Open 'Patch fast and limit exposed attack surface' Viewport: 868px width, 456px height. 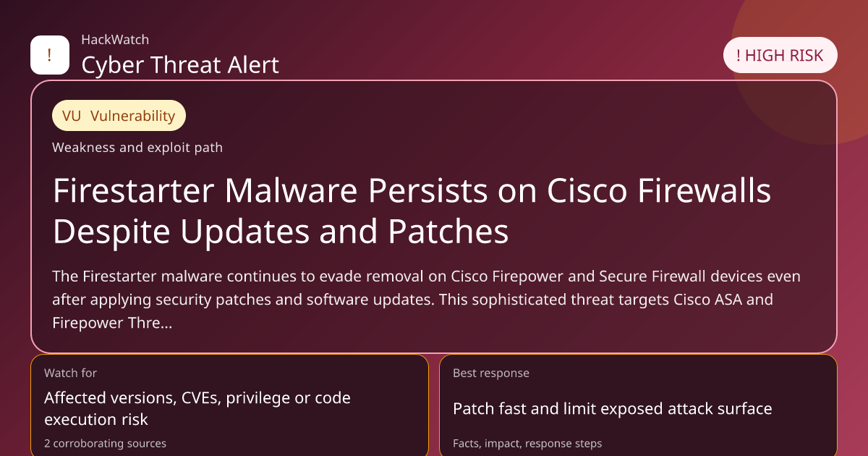612,409
